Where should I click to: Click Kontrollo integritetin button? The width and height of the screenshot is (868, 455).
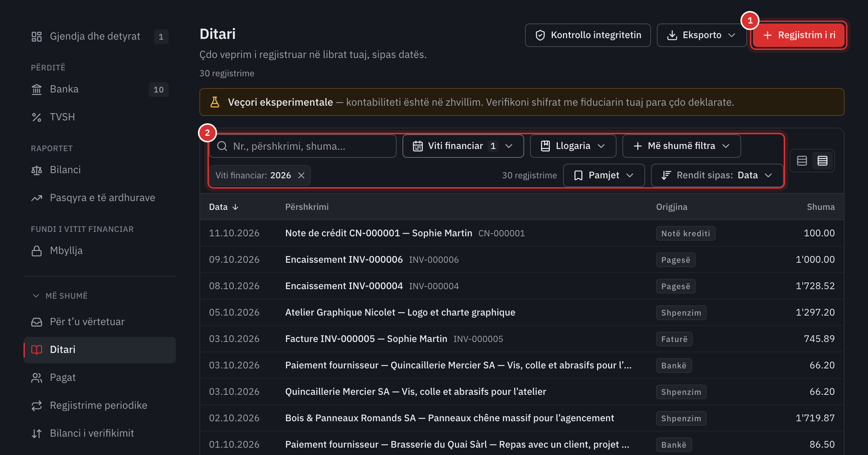(588, 35)
